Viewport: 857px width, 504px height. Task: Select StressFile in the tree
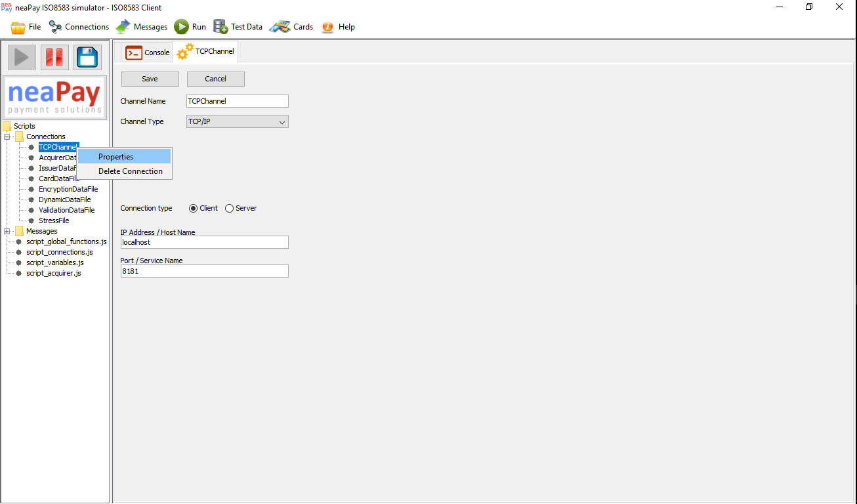point(54,220)
